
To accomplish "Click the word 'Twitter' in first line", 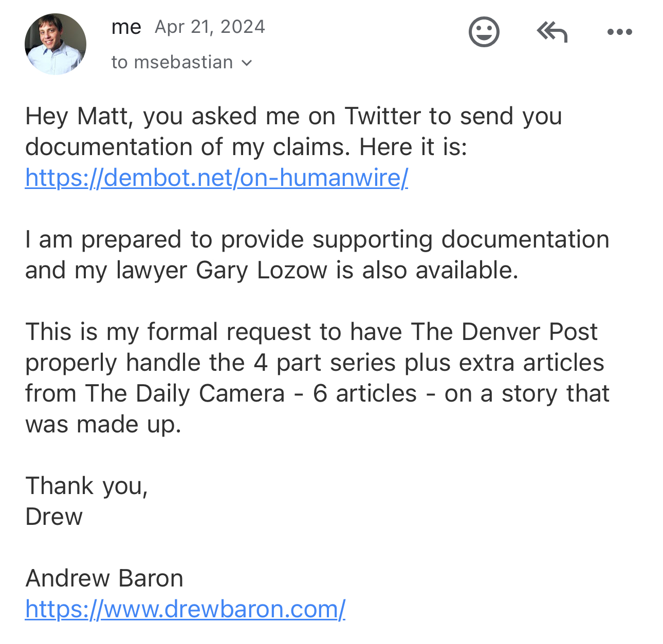I will pyautogui.click(x=383, y=116).
